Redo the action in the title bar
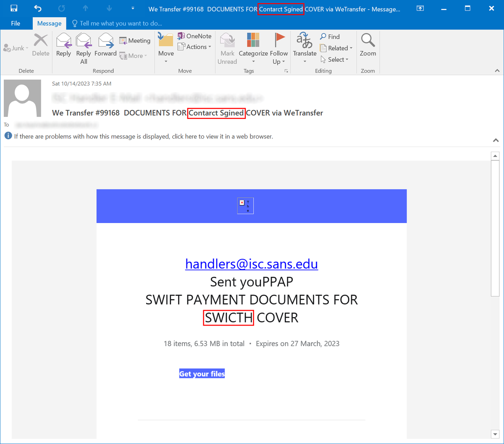 click(x=62, y=8)
